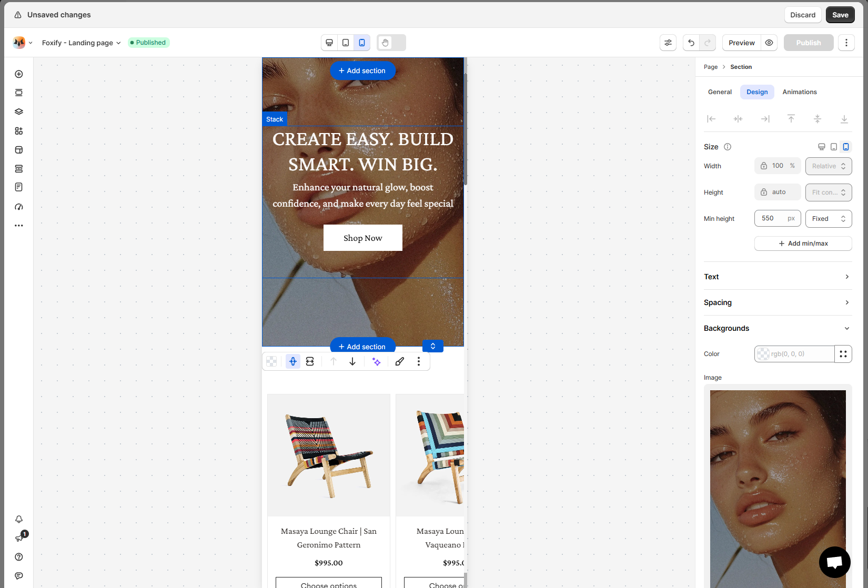This screenshot has height=588, width=868.
Task: Open the color picker grid icon
Action: (843, 354)
